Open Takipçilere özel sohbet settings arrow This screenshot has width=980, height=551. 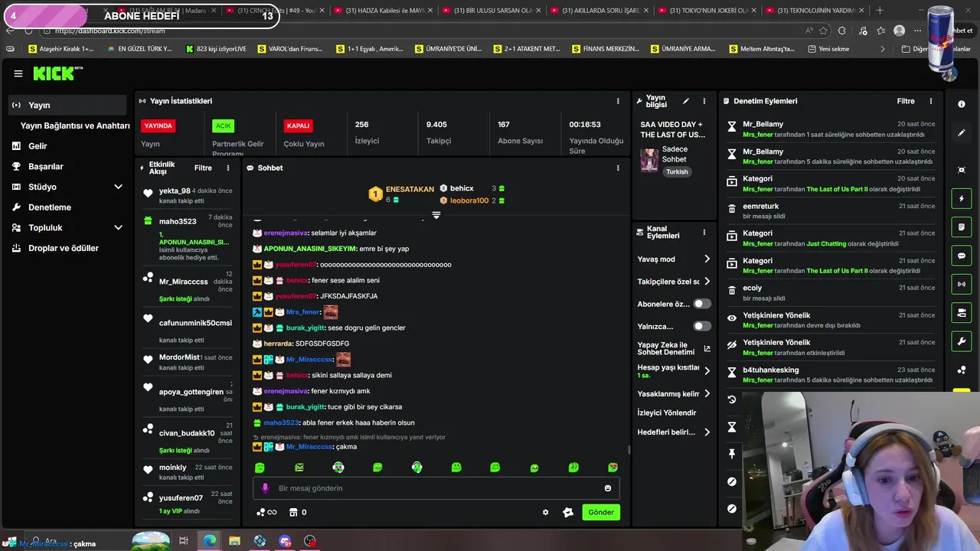click(707, 282)
